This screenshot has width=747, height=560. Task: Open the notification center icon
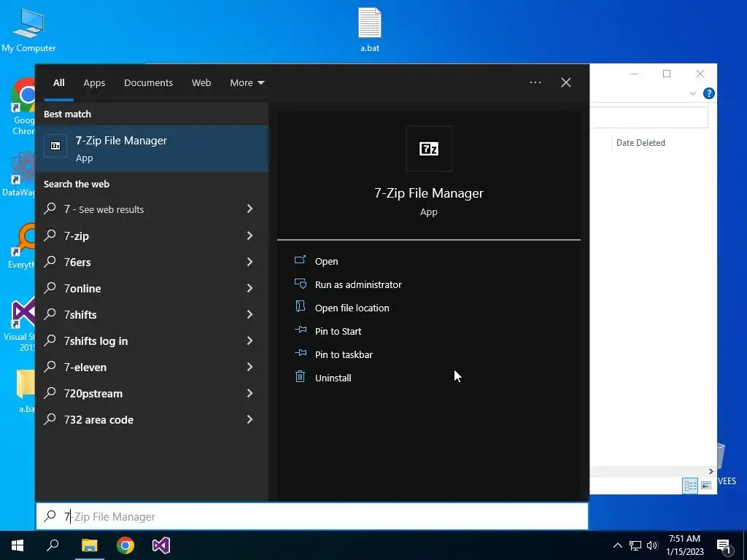point(724,545)
